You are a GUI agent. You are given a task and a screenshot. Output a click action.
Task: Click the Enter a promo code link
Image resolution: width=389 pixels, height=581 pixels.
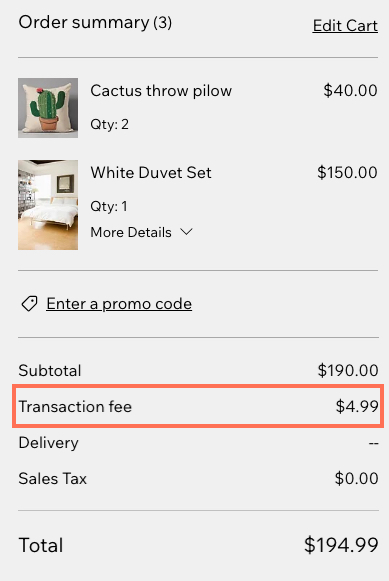pyautogui.click(x=119, y=304)
